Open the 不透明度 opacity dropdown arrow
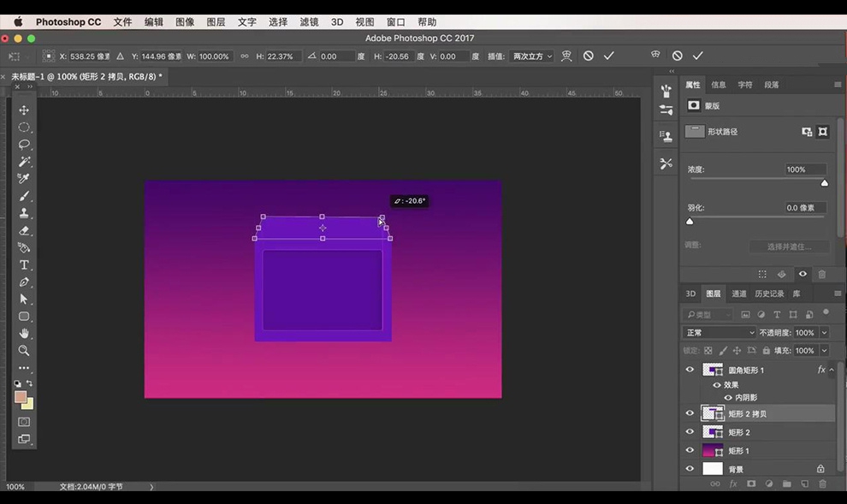Screen dimensions: 847x504 coord(824,333)
